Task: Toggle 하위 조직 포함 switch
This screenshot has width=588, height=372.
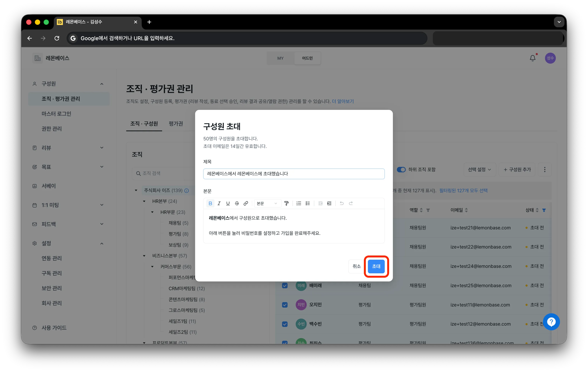Action: pos(401,169)
